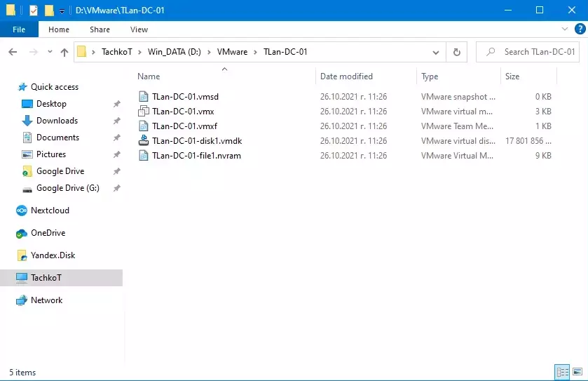Click the Refresh button in address bar
This screenshot has height=381, width=588.
tap(456, 52)
